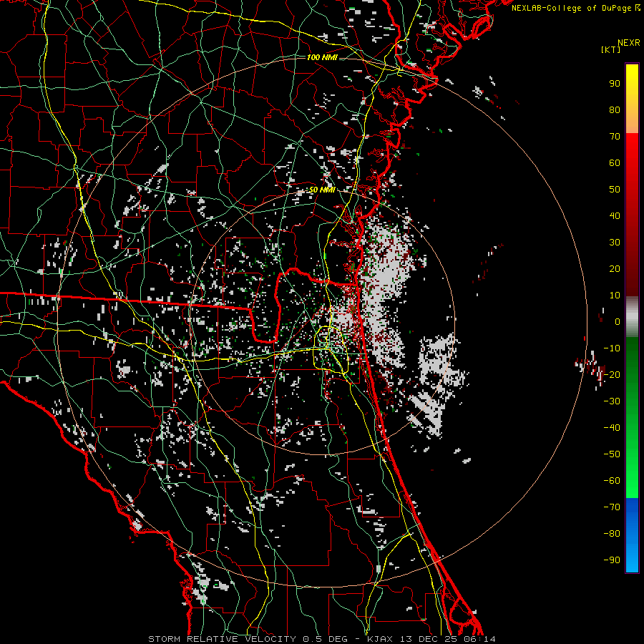Click the positive 40 scale value
The width and height of the screenshot is (644, 644).
click(x=615, y=216)
